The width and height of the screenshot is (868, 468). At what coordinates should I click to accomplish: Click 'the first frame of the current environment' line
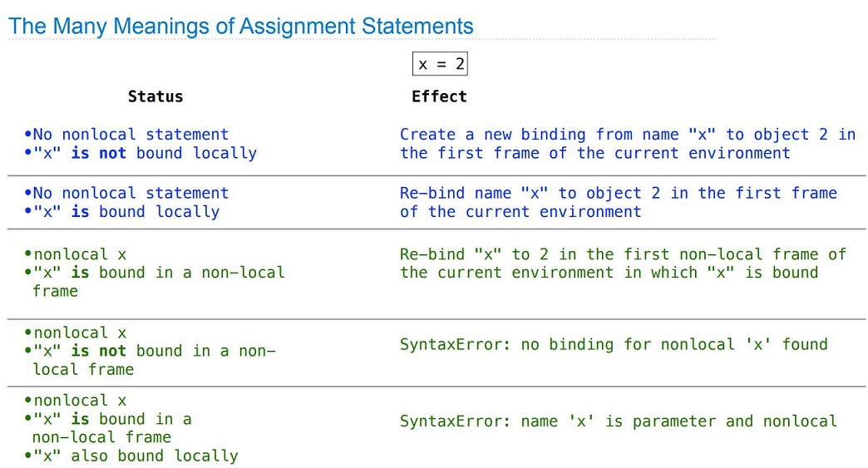click(x=595, y=153)
